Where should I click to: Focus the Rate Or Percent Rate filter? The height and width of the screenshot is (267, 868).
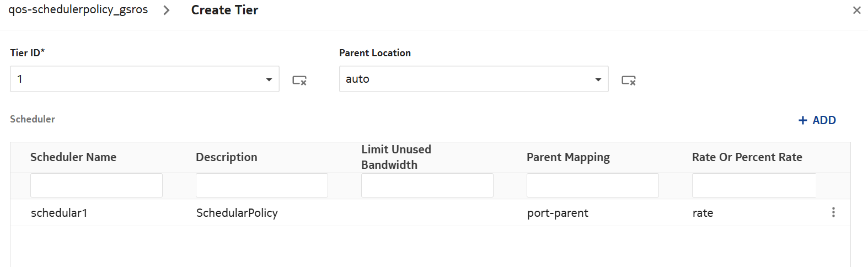click(x=753, y=185)
